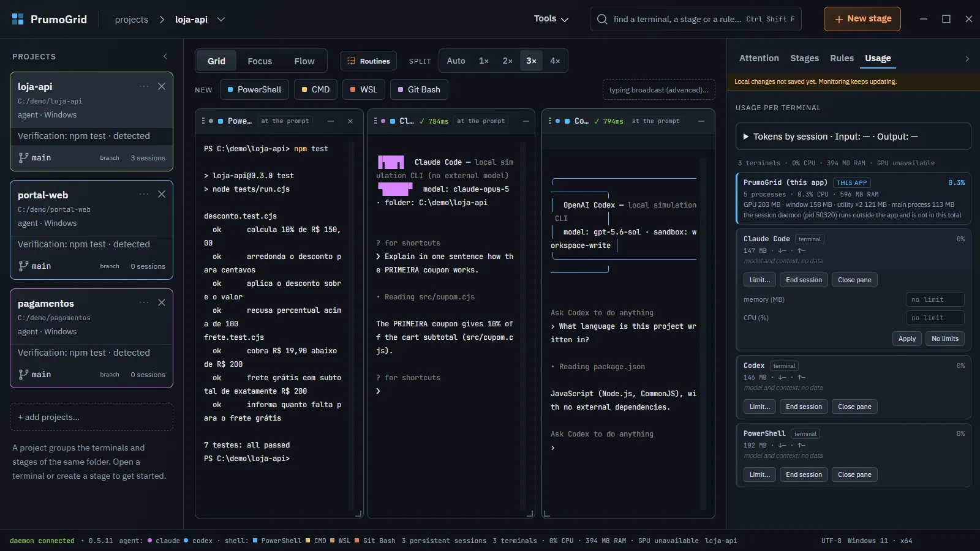Switch to the Attention tab
Screen dimensions: 980x551
(759, 58)
